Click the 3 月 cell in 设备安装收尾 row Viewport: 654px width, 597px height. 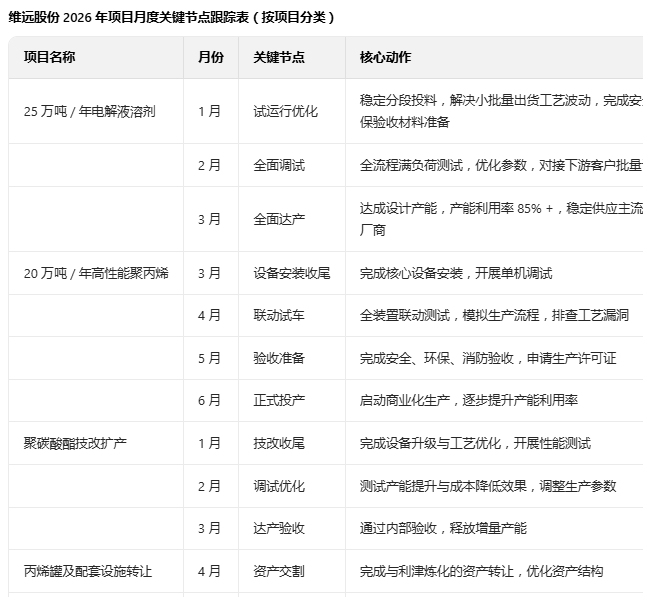click(209, 273)
